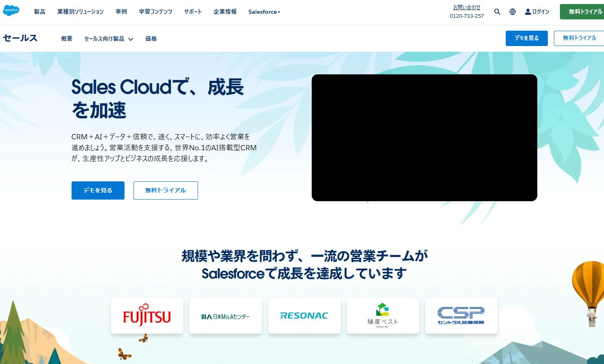Click the black video player area
This screenshot has width=604, height=364.
coord(424,138)
